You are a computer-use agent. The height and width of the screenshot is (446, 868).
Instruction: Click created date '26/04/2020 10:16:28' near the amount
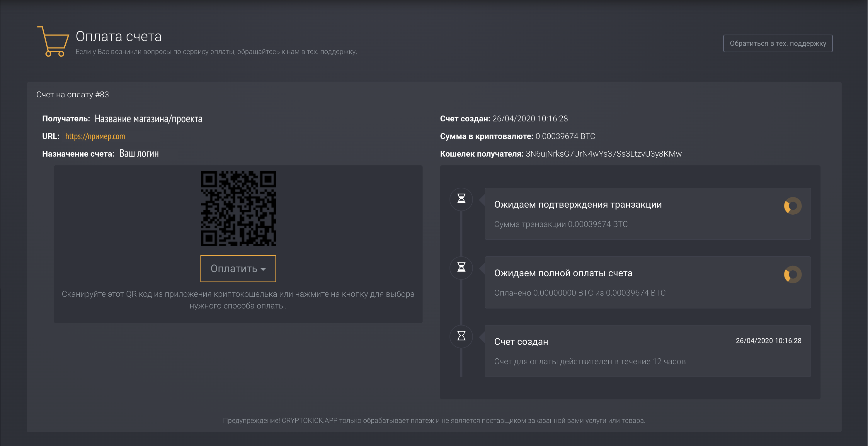pyautogui.click(x=530, y=119)
